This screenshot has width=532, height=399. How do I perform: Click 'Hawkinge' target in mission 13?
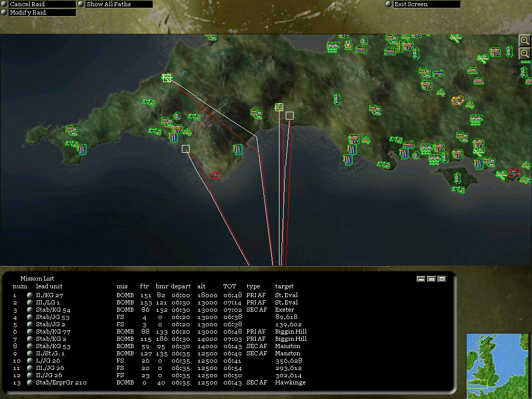290,382
